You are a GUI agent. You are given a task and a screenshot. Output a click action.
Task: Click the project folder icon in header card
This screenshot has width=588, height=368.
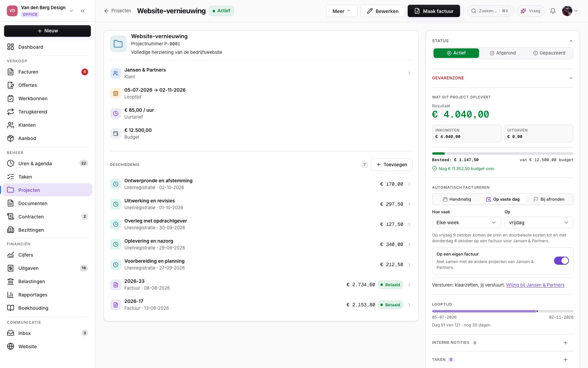[118, 44]
